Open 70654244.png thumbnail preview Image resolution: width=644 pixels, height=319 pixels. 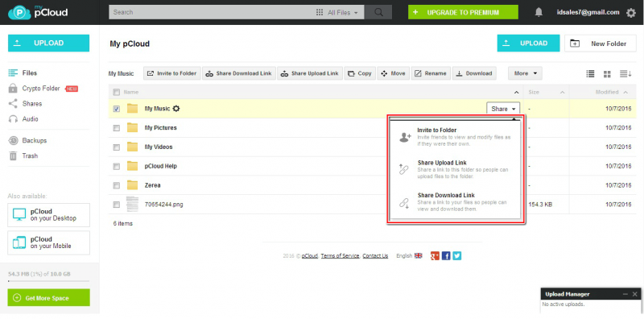[x=132, y=205]
